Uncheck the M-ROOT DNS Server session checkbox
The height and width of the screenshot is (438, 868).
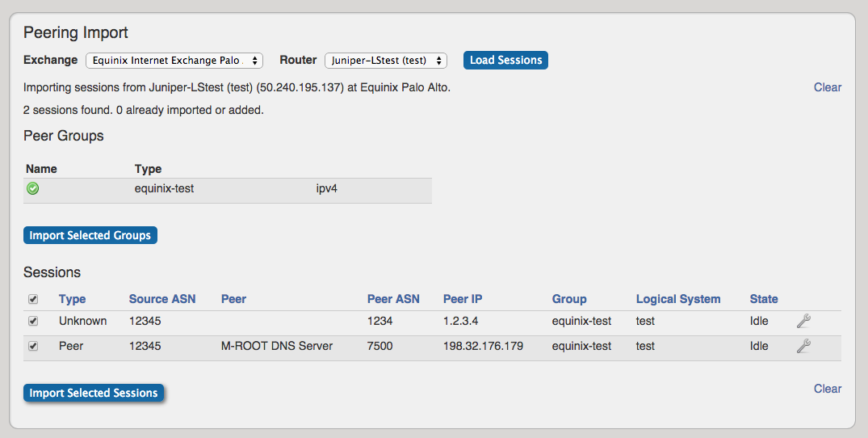pyautogui.click(x=33, y=346)
